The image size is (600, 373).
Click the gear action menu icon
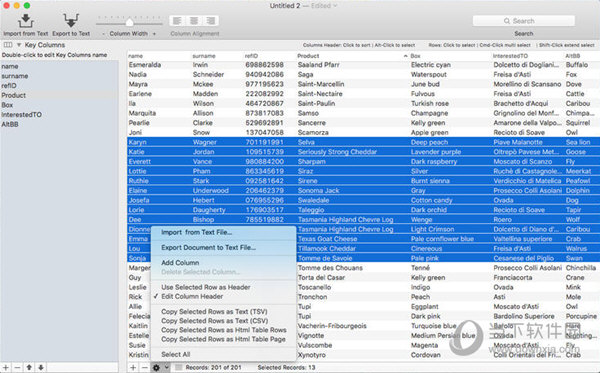tap(156, 368)
